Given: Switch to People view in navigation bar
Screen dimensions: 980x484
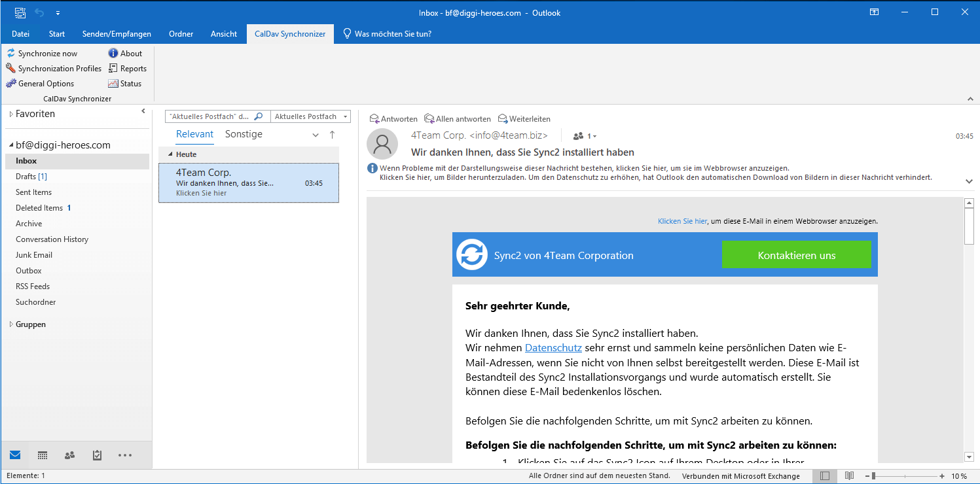Looking at the screenshot, I should [70, 455].
